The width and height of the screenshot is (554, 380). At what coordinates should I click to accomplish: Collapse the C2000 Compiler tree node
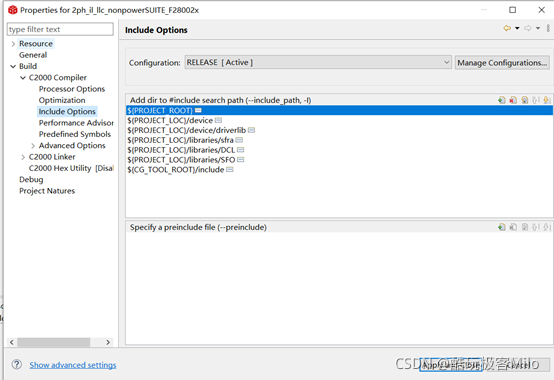coord(23,78)
